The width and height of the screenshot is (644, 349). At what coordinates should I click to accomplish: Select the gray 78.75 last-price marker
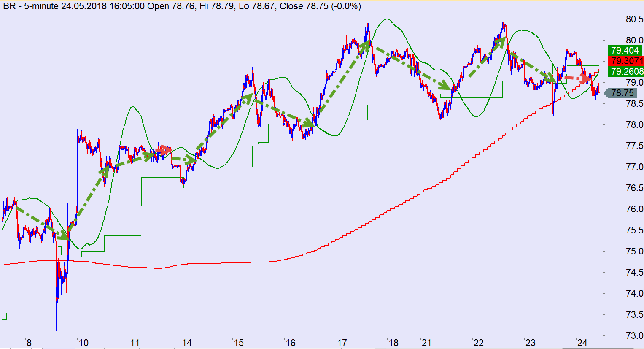[x=622, y=93]
